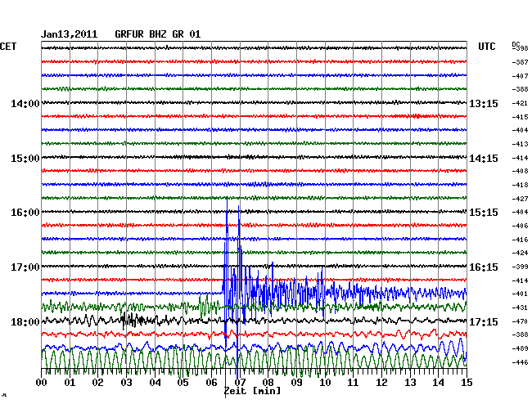
Task: Click the DC value "-418"
Action: coord(520,185)
